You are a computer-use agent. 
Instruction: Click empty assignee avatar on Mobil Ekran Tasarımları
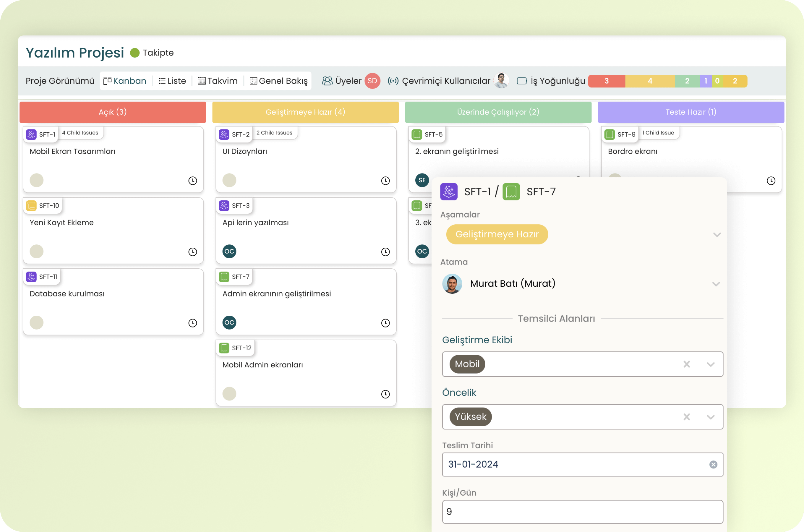[x=37, y=180]
